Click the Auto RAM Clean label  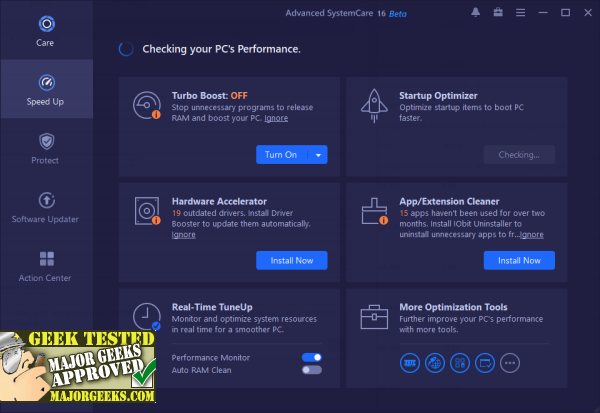point(201,370)
